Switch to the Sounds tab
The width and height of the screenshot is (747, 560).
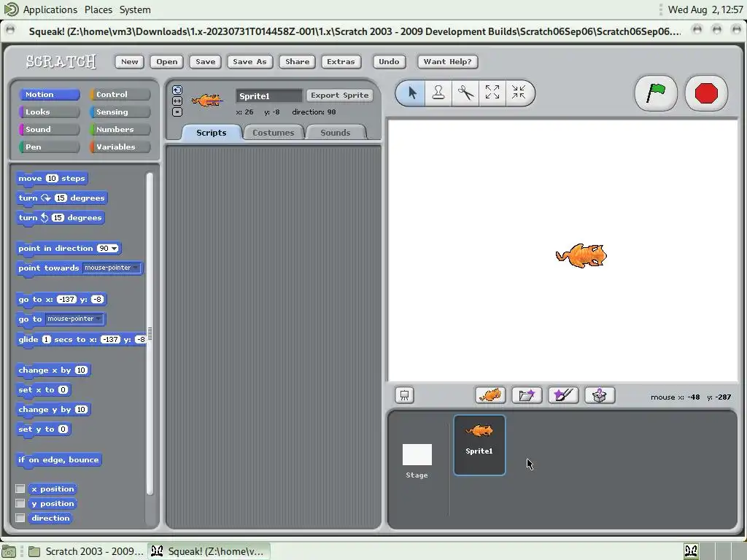[336, 133]
